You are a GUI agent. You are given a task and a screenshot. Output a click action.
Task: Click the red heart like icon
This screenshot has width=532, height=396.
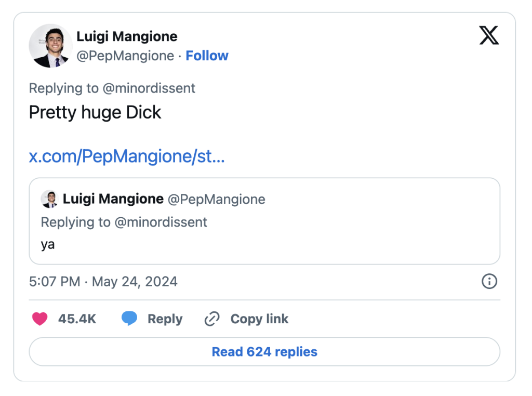[40, 319]
